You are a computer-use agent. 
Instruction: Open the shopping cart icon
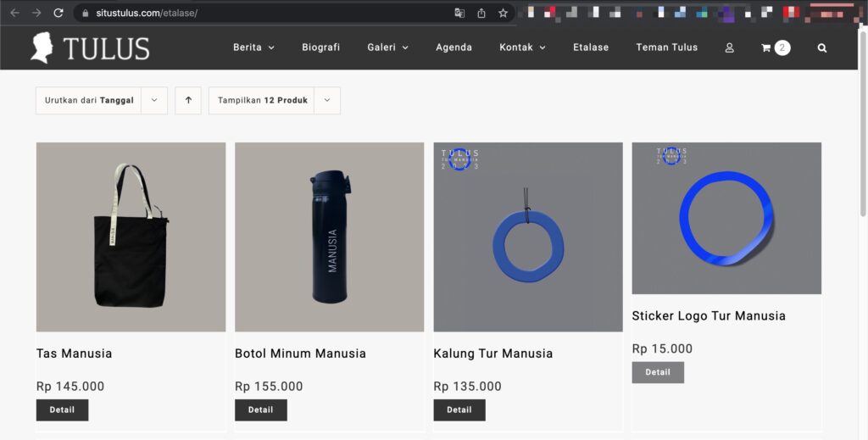click(x=766, y=48)
